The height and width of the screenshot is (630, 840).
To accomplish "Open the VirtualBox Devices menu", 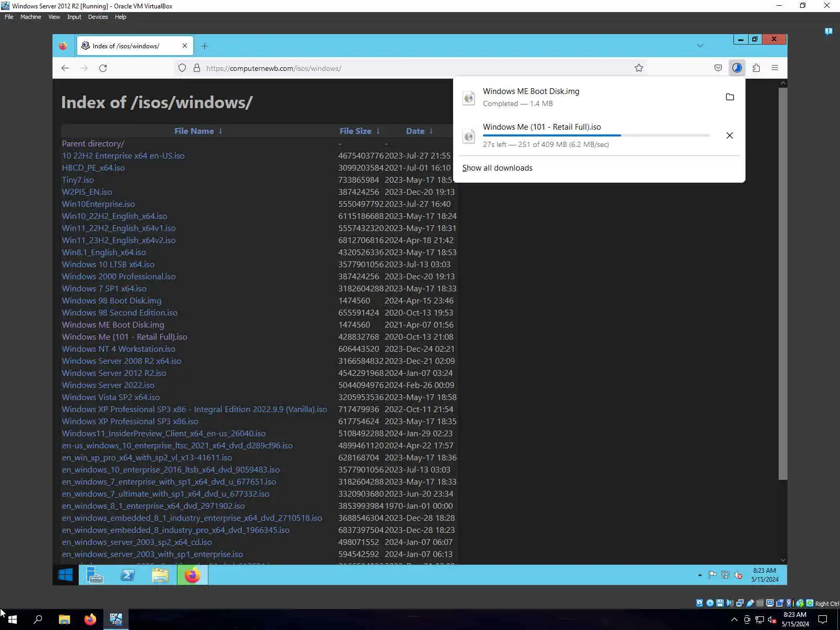I will [x=98, y=17].
